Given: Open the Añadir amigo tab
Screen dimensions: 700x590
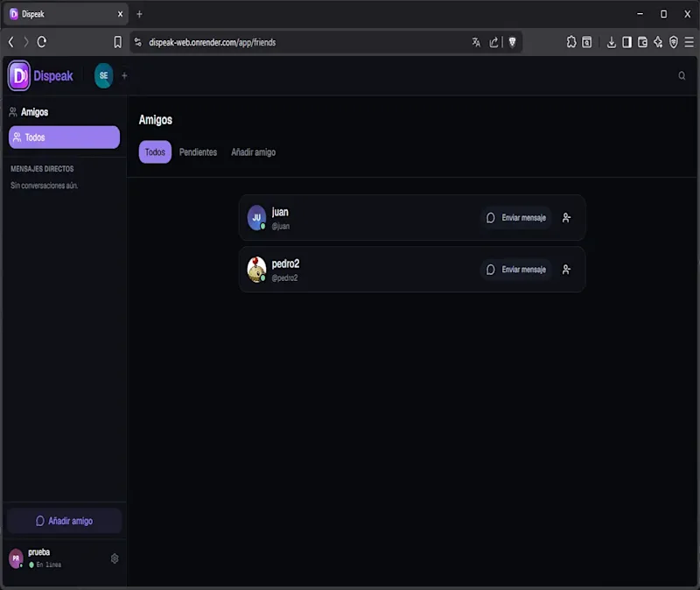Looking at the screenshot, I should [x=253, y=152].
